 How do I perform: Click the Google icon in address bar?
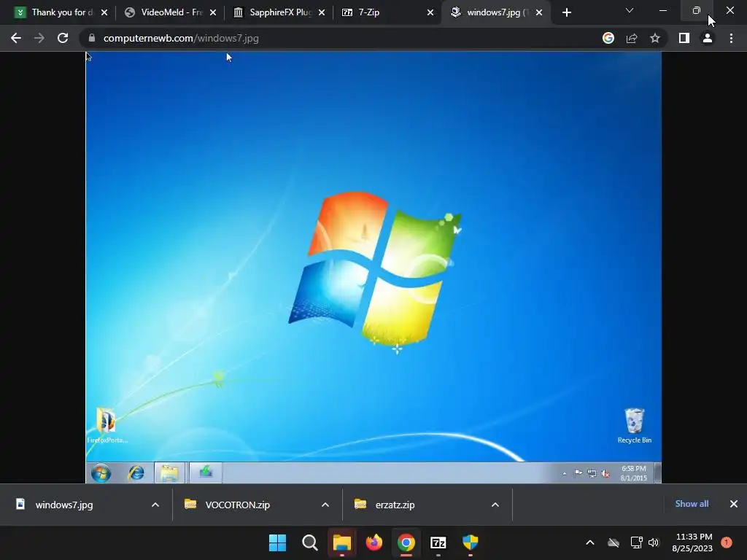[x=608, y=38]
